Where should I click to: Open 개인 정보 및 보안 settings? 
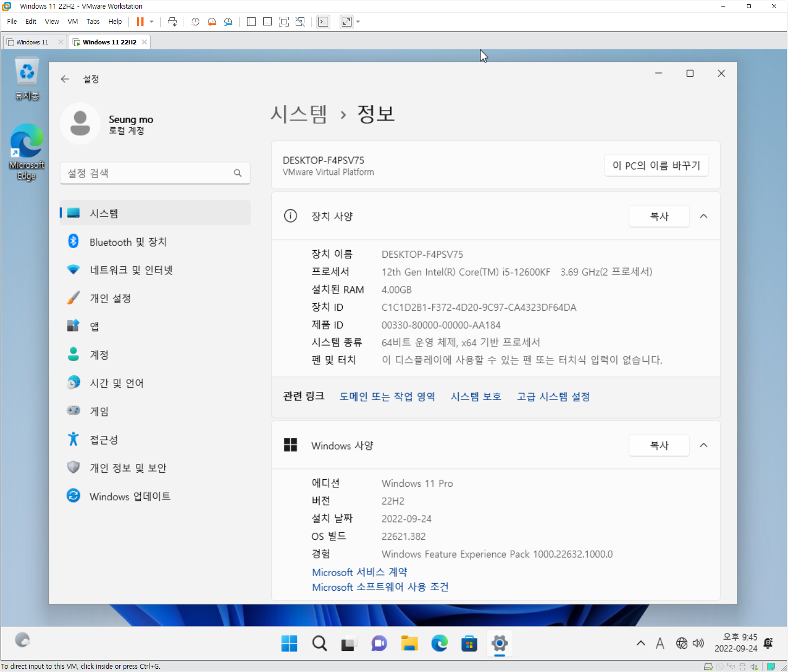point(155,467)
